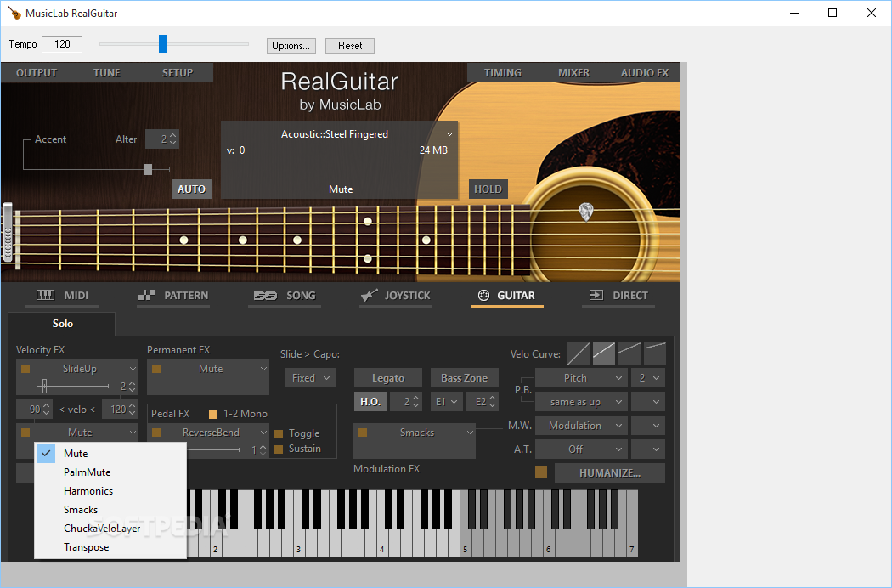Open the Pitch dropdown for P.B.
Viewport: 892px width, 588px height.
click(x=581, y=378)
